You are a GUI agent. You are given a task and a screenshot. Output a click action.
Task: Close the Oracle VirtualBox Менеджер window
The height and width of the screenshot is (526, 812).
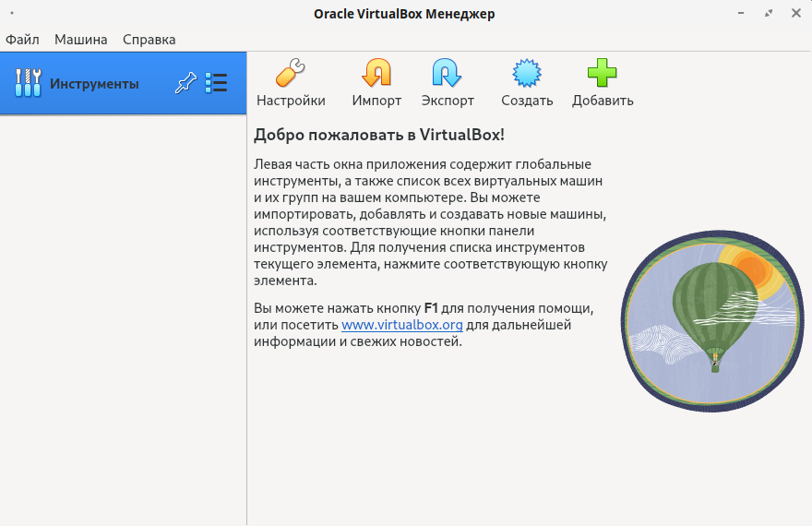coord(794,13)
